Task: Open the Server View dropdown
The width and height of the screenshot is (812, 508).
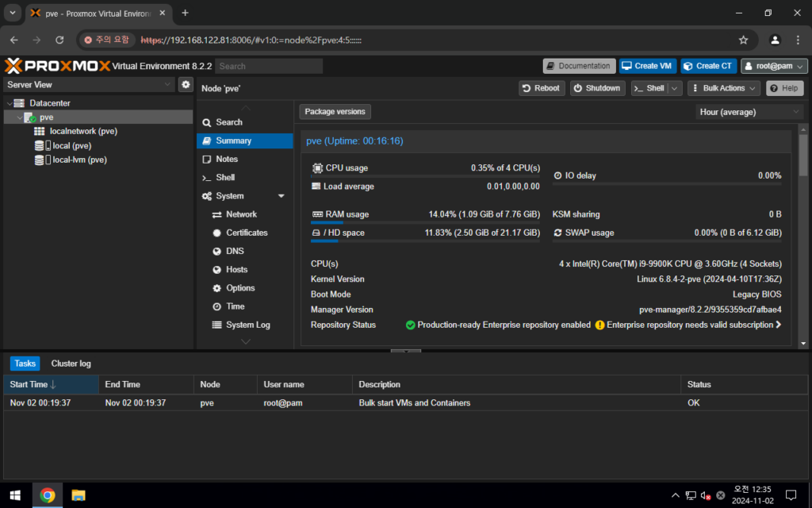Action: point(89,84)
